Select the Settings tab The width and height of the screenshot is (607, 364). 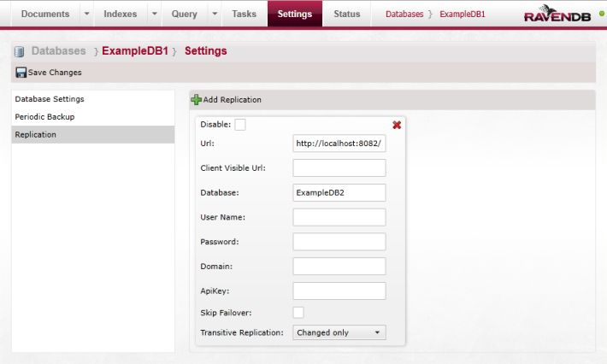click(295, 14)
